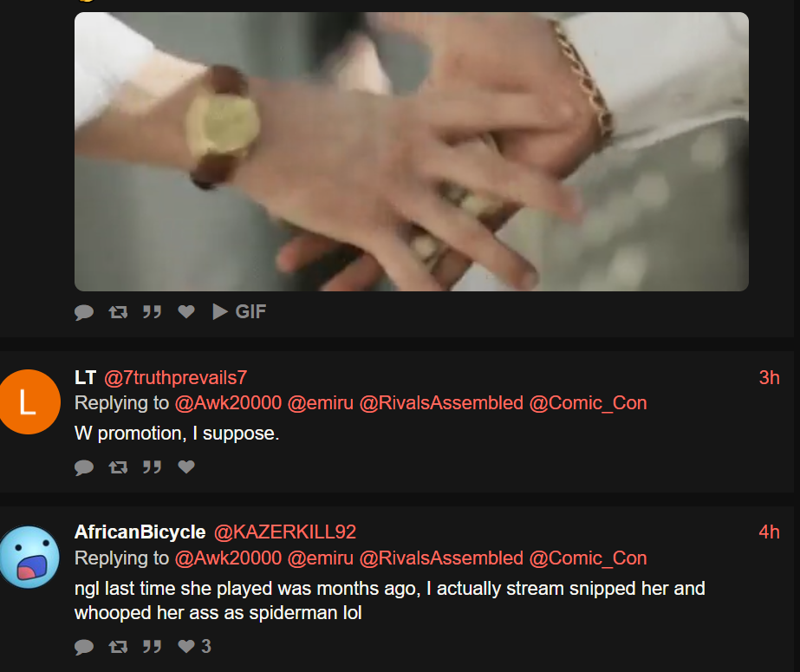The width and height of the screenshot is (800, 672).
Task: Play the GIF of clasped hands
Action: point(239,312)
